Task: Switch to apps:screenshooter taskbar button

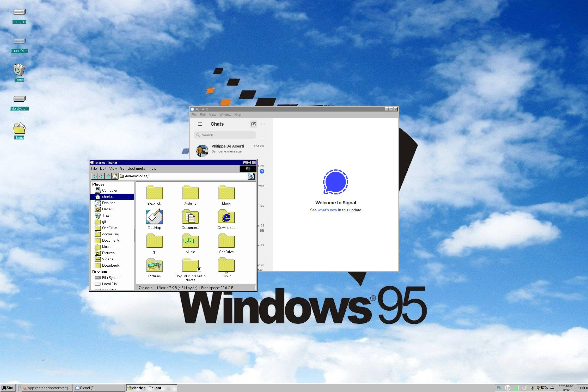Action: 47,388
